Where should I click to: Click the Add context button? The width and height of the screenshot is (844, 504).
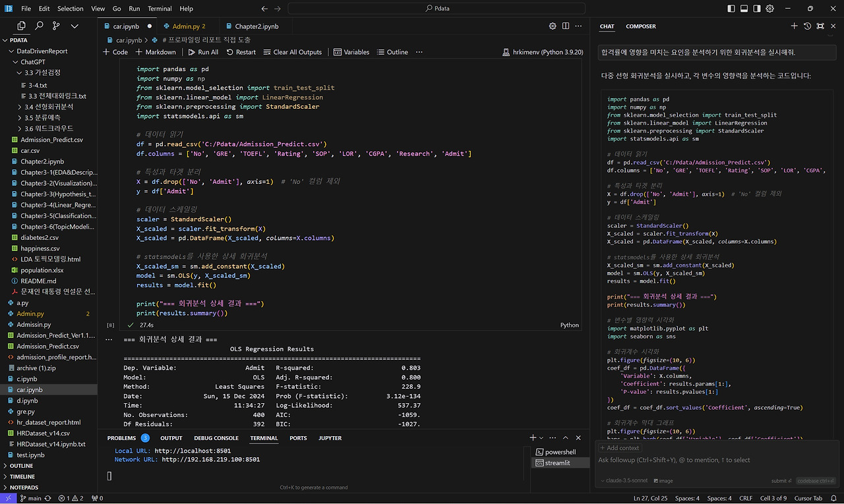[x=619, y=448]
